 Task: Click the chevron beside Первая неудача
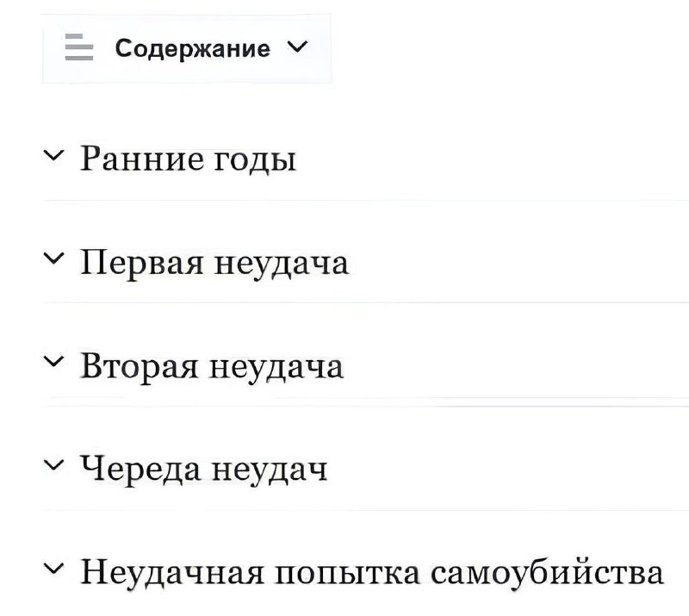pos(53,259)
